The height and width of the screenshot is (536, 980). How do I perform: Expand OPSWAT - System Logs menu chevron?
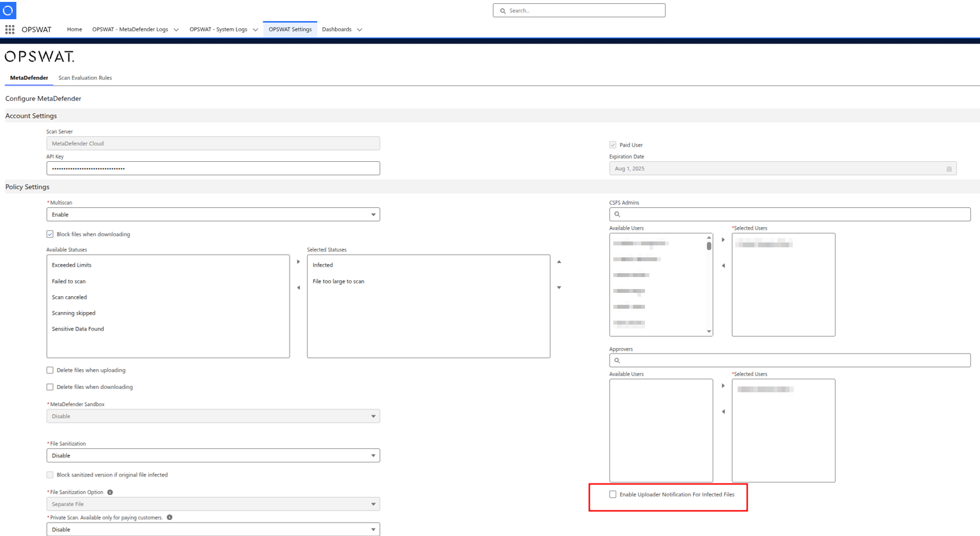[255, 29]
